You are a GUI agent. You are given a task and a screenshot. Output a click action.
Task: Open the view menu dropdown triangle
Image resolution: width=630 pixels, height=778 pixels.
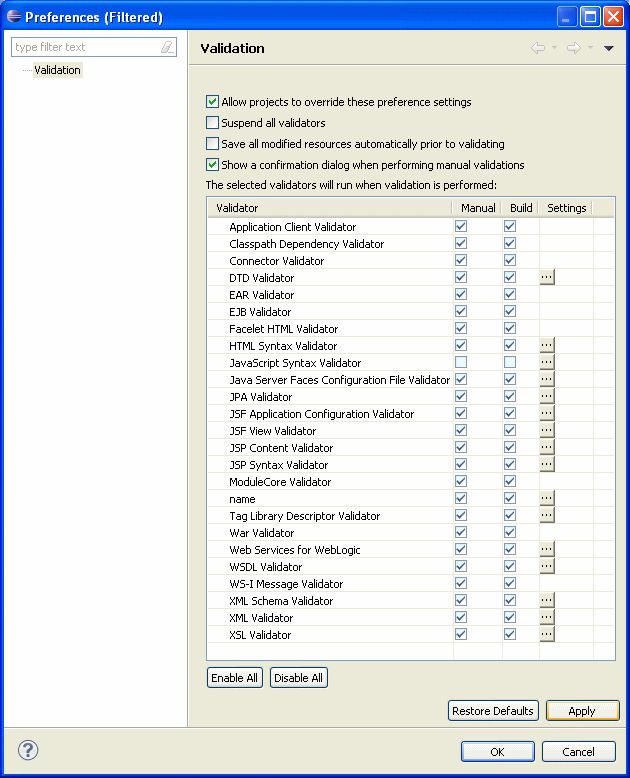(x=609, y=48)
